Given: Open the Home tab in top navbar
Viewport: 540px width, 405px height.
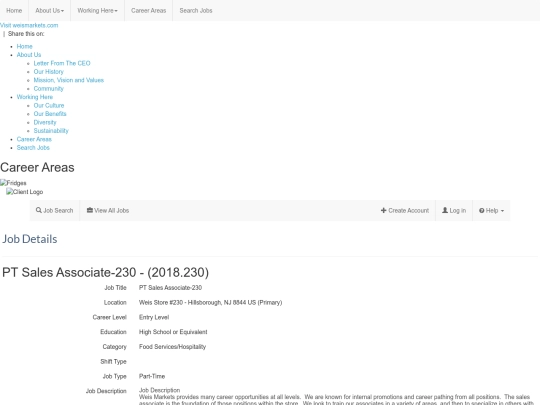Looking at the screenshot, I should [x=14, y=11].
